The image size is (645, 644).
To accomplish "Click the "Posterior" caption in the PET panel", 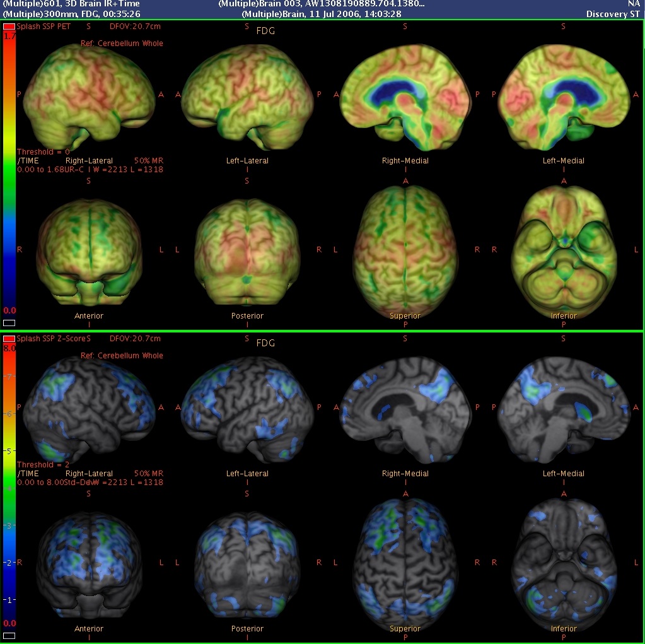I will coord(247,316).
